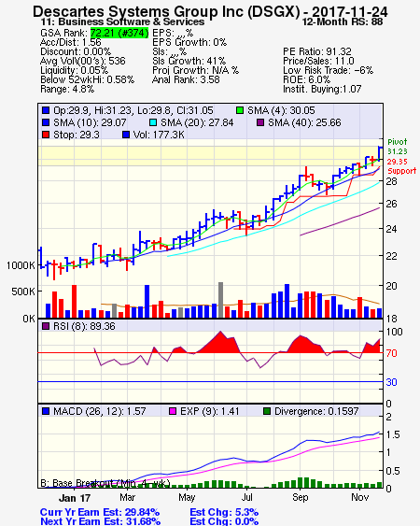This screenshot has width=420, height=526.
Task: Click the '12-Month RS: 88' text
Action: [343, 21]
